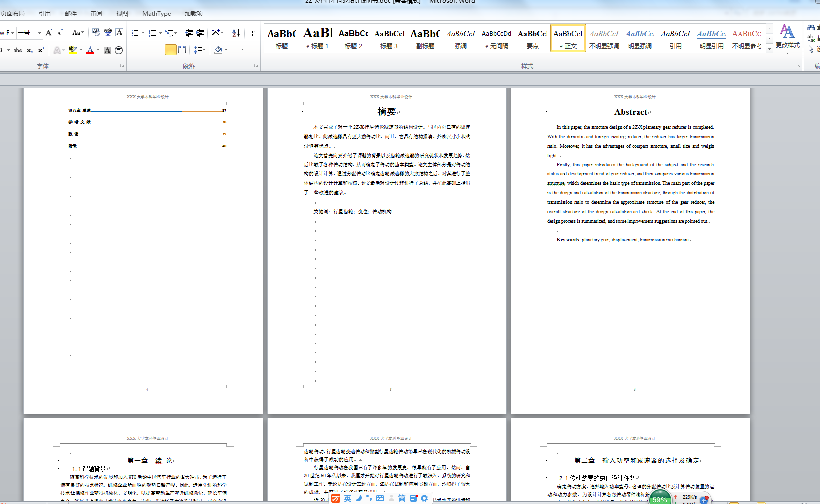The width and height of the screenshot is (820, 504).
Task: Apply red font color
Action: 90,50
